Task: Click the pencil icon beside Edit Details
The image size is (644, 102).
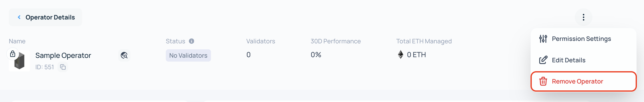Action: coord(543,60)
